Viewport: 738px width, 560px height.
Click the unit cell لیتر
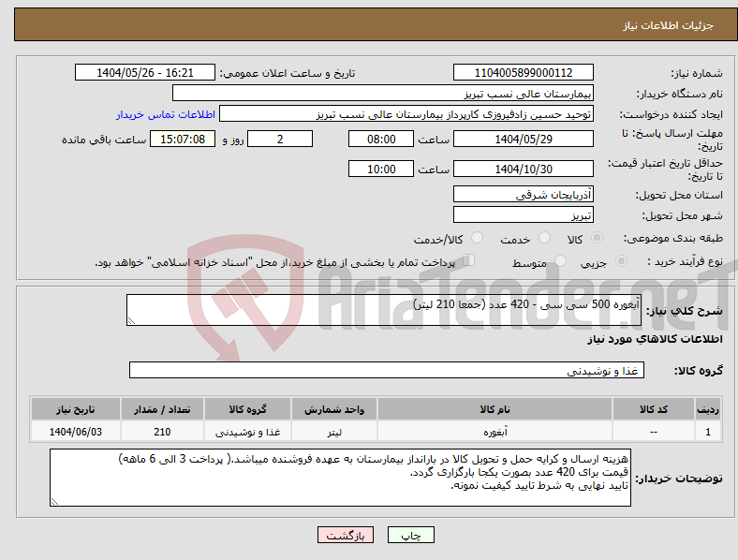tap(334, 432)
